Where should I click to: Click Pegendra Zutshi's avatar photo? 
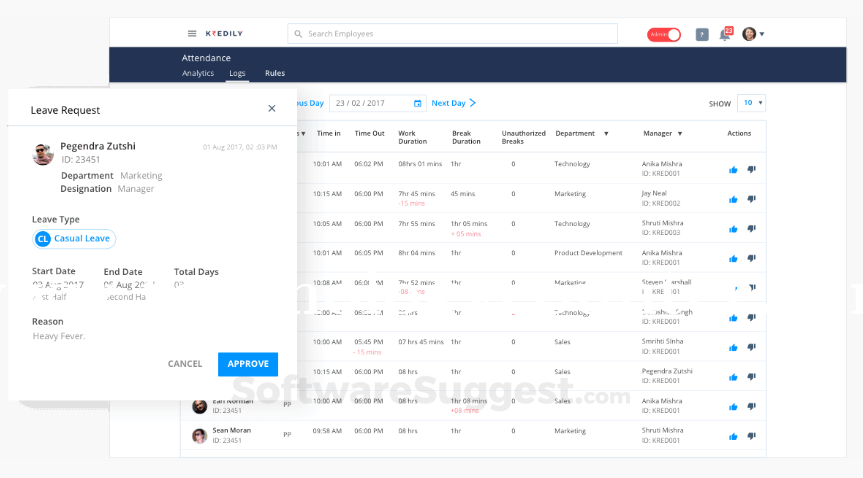click(x=42, y=154)
